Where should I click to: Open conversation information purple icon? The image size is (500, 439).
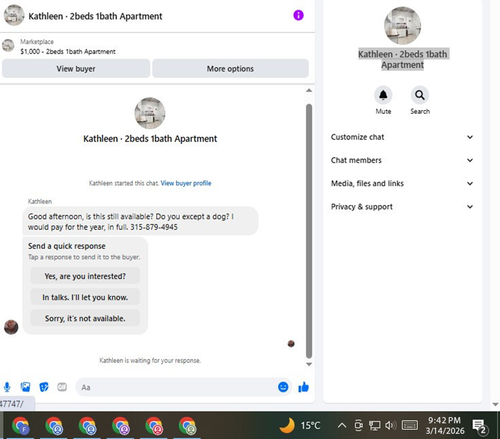coord(298,15)
